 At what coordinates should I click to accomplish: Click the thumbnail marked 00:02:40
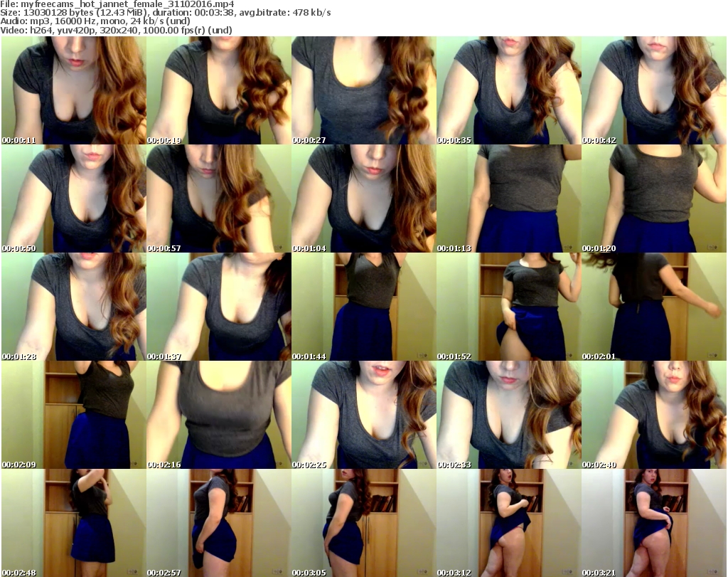point(654,415)
